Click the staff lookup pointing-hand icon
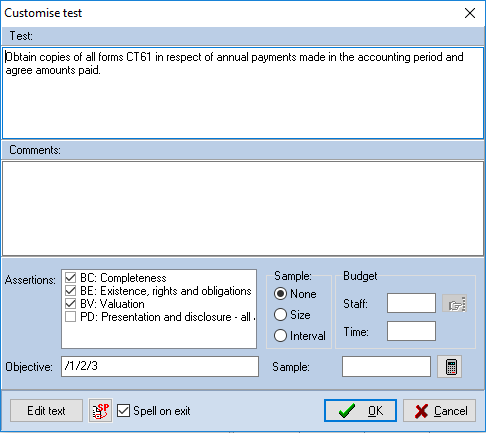This screenshot has width=486, height=433. click(454, 304)
